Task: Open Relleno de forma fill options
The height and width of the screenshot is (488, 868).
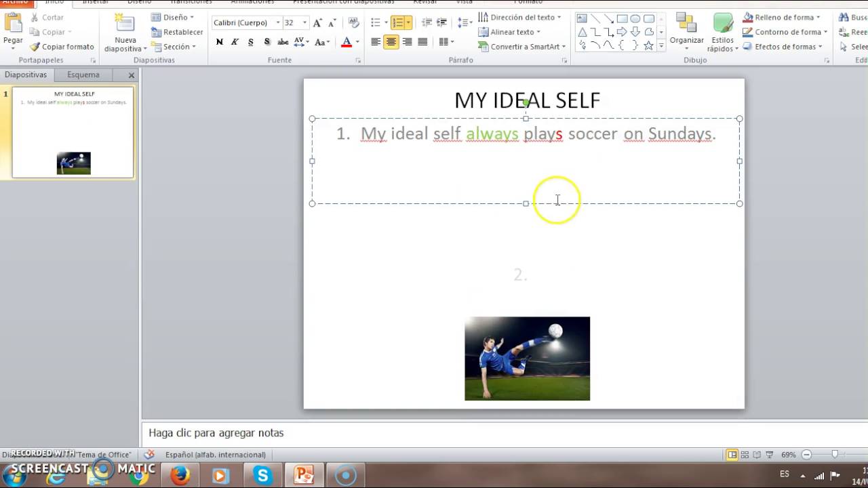Action: [x=781, y=17]
